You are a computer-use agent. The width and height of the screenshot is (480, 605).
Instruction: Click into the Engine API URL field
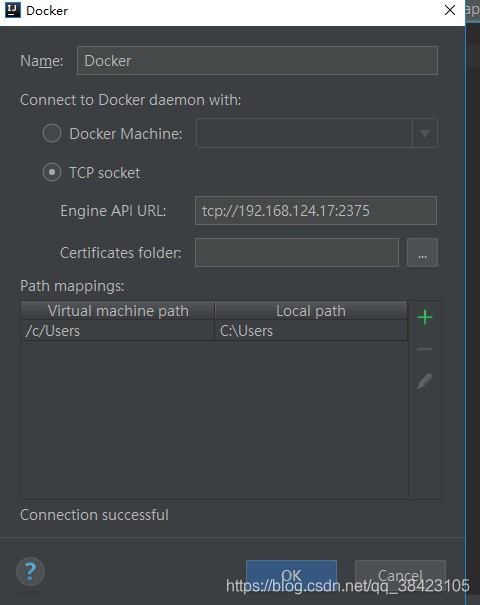coord(316,211)
